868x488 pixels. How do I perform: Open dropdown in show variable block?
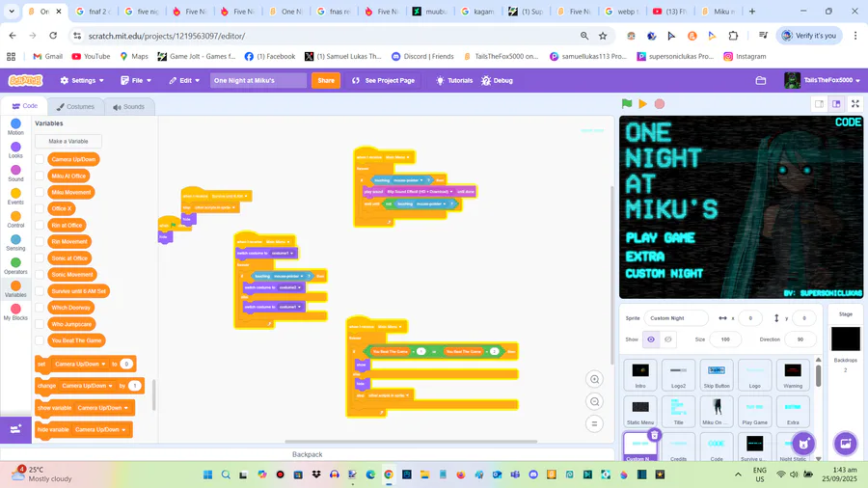pyautogui.click(x=103, y=408)
